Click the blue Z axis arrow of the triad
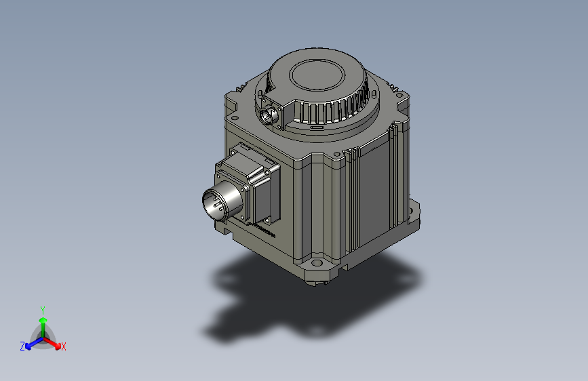 [x=33, y=344]
